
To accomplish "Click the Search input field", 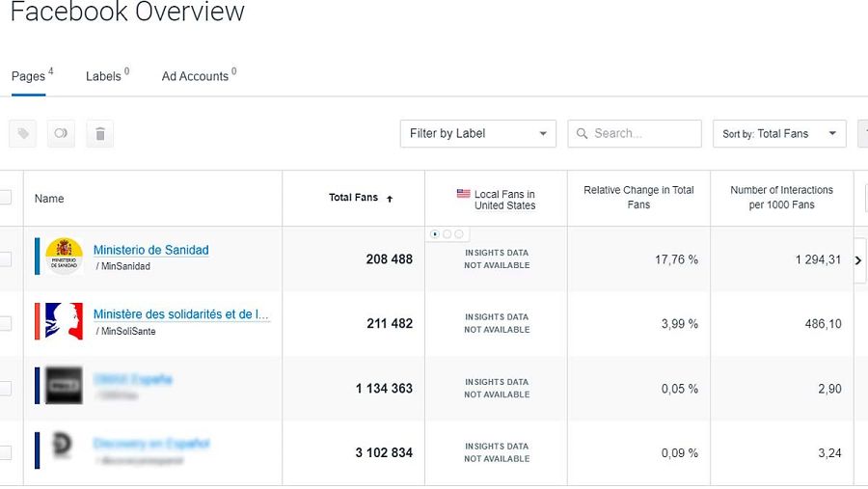I will click(643, 134).
